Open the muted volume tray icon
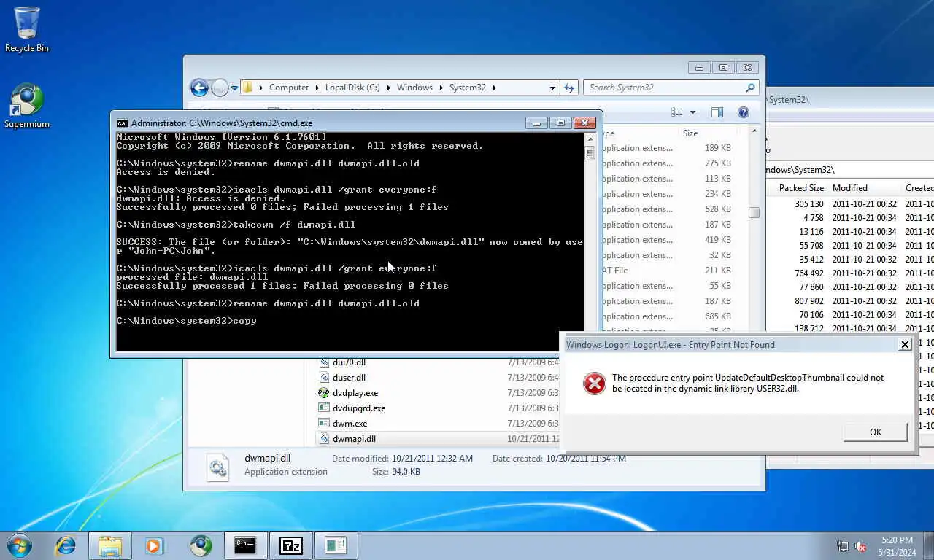 pos(860,546)
